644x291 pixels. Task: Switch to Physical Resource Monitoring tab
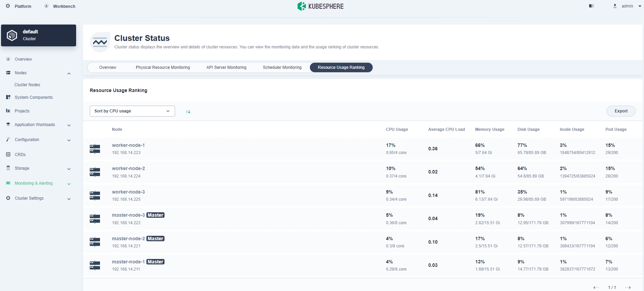pos(163,67)
